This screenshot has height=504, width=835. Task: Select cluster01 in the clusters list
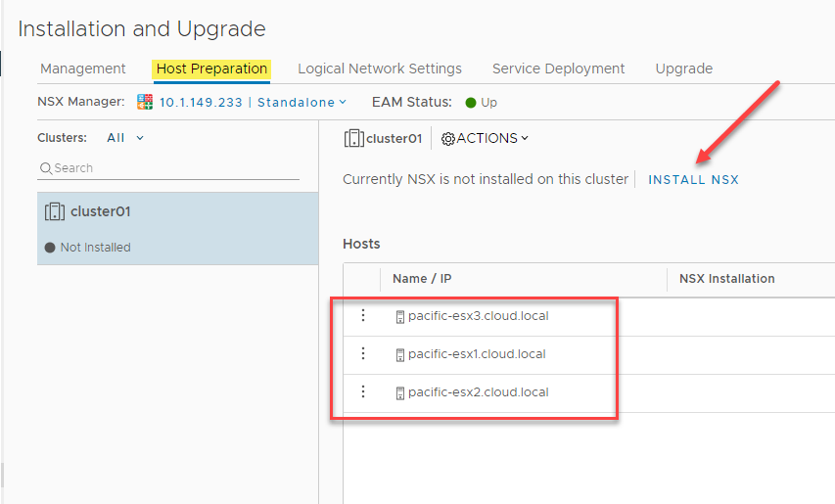click(177, 228)
